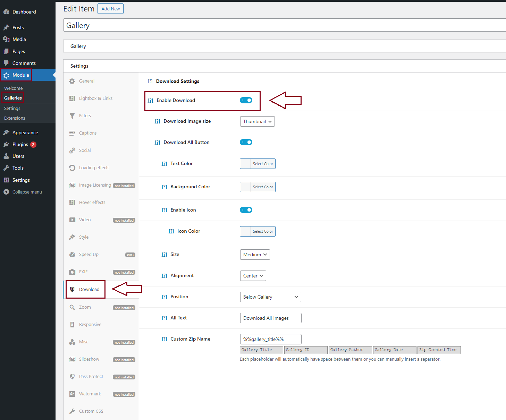Turn off the Download All Button toggle
This screenshot has height=420, width=506.
coord(246,142)
